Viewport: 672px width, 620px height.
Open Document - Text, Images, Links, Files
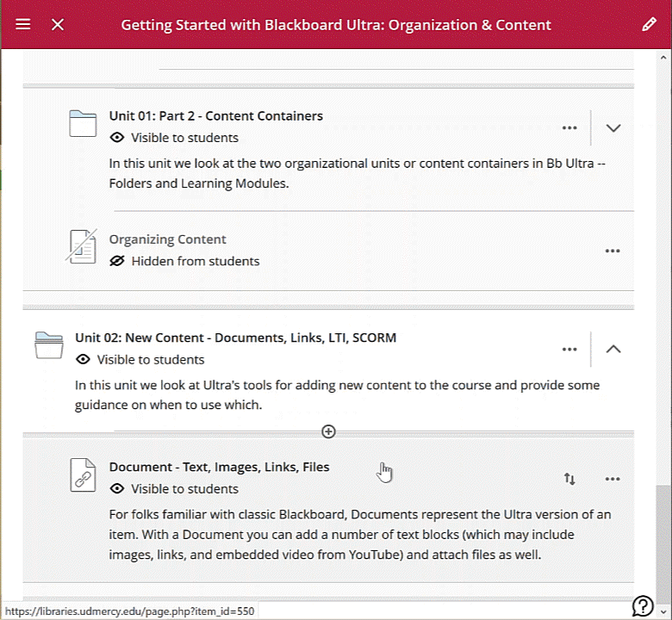pyautogui.click(x=220, y=467)
